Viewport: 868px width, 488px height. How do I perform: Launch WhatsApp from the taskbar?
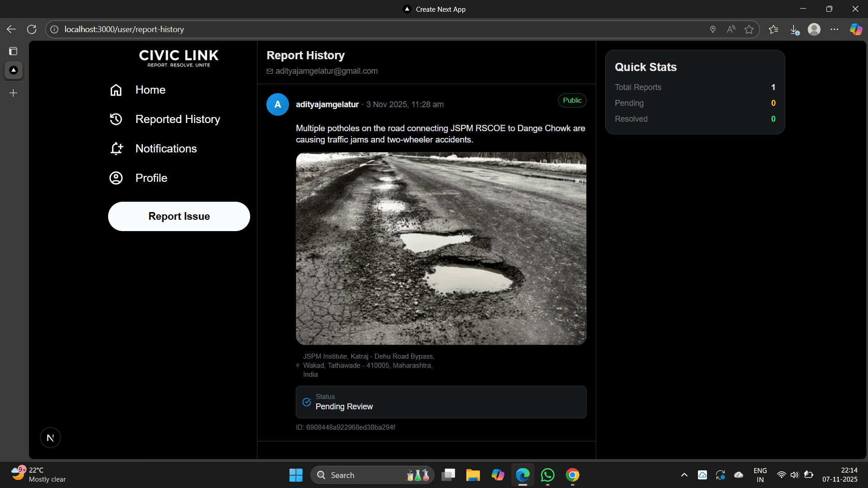tap(547, 475)
